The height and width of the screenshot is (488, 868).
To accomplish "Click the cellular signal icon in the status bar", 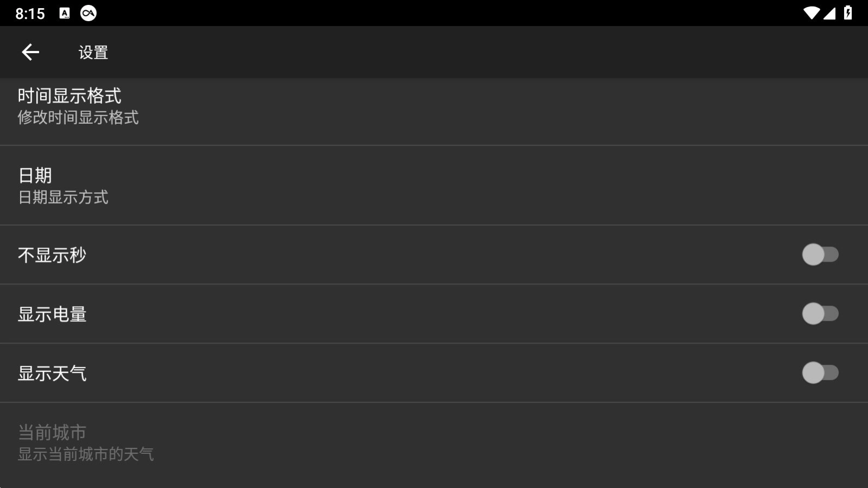I will point(829,13).
